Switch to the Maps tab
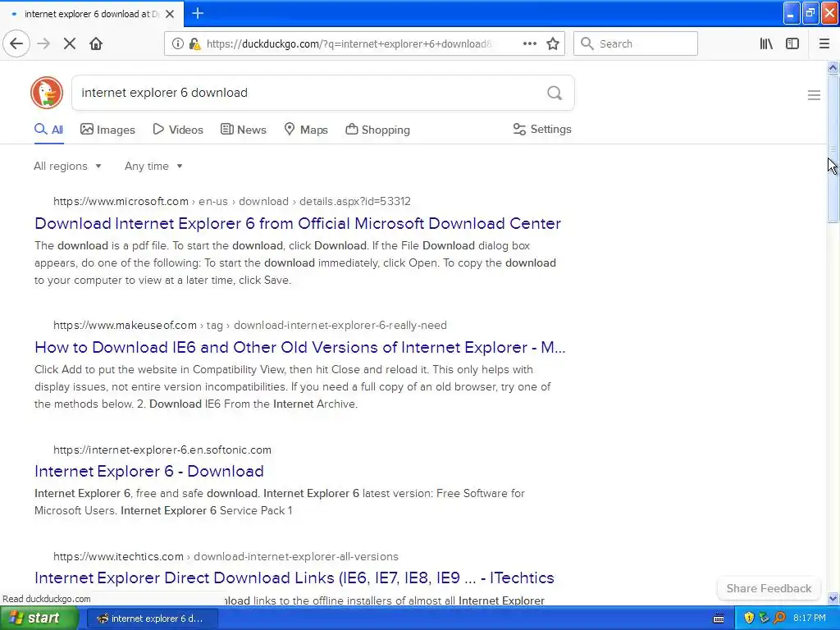The image size is (840, 630). coord(306,130)
